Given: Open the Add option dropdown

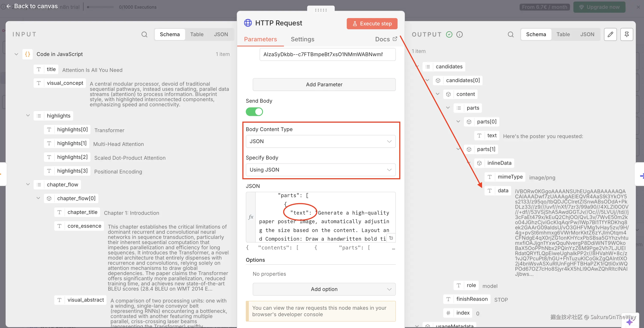Looking at the screenshot, I should 324,289.
